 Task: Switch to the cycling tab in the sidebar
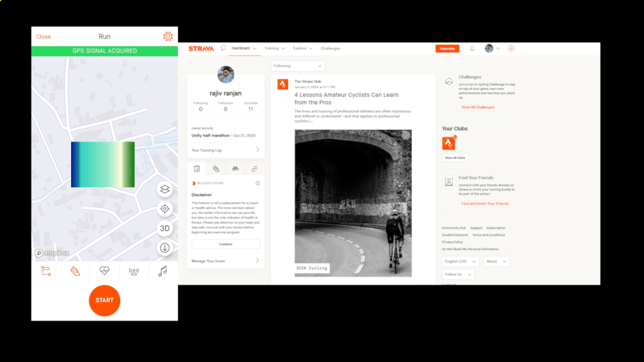(235, 168)
